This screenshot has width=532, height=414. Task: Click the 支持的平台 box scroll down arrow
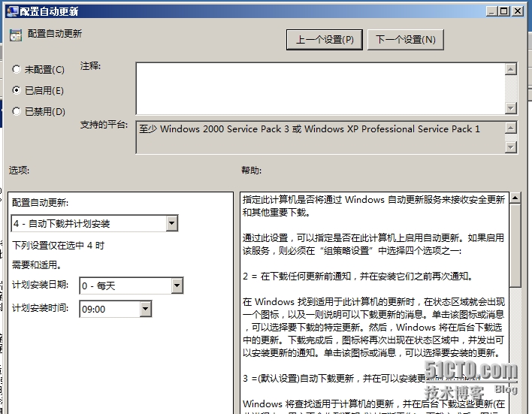pos(511,147)
